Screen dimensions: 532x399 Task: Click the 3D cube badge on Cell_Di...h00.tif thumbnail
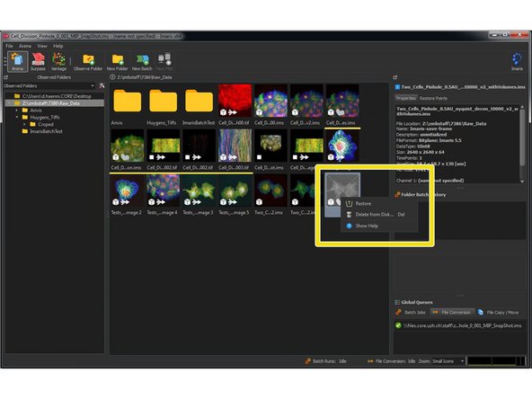click(223, 112)
